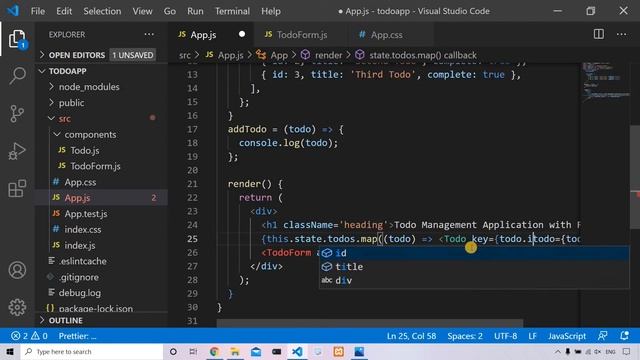Open the Run and Debug view
The height and width of the screenshot is (360, 640).
click(17, 151)
